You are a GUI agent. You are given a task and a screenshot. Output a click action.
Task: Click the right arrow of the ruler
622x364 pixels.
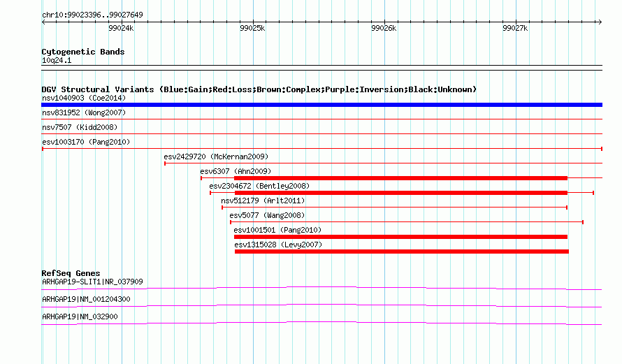[x=600, y=22]
